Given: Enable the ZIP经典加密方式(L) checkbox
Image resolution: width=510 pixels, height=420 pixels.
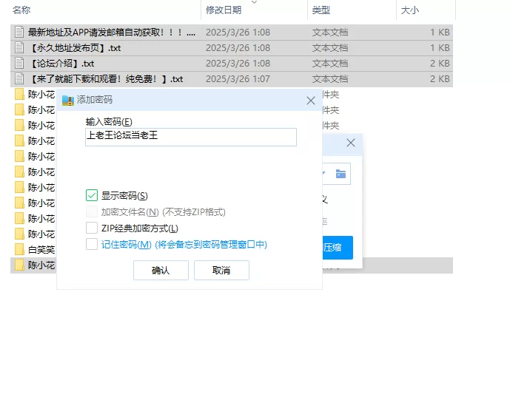Looking at the screenshot, I should click(x=92, y=228).
